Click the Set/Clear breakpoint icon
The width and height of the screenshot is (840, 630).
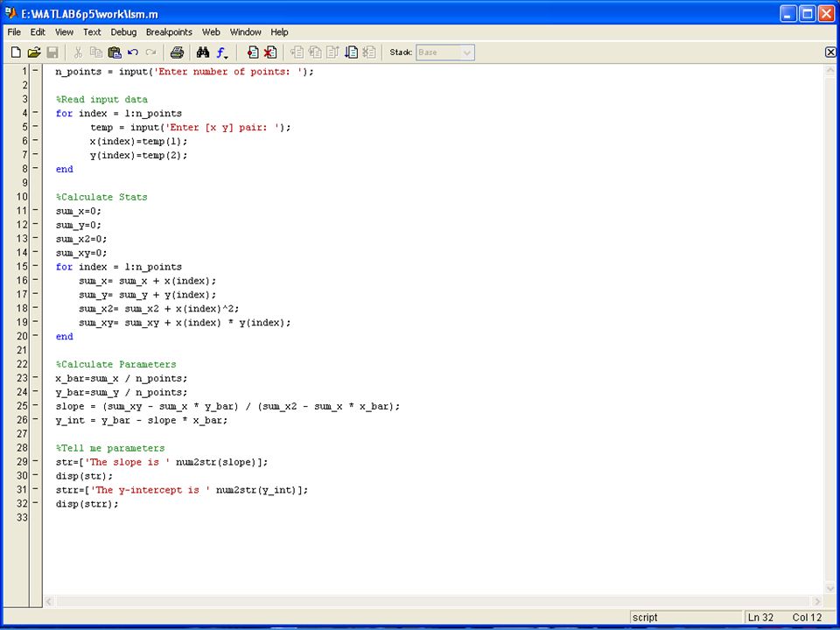pos(253,52)
